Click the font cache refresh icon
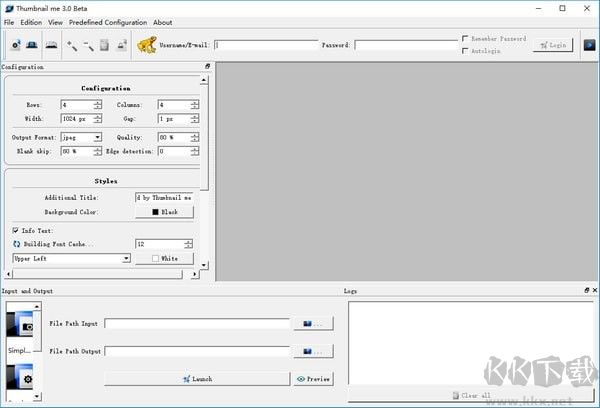 tap(17, 243)
